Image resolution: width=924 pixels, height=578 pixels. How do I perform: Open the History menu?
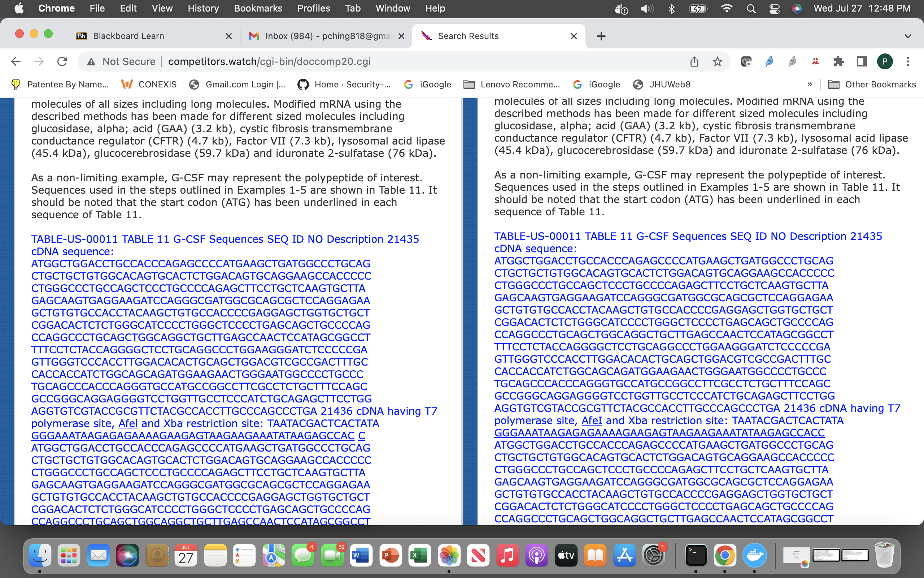coord(203,8)
